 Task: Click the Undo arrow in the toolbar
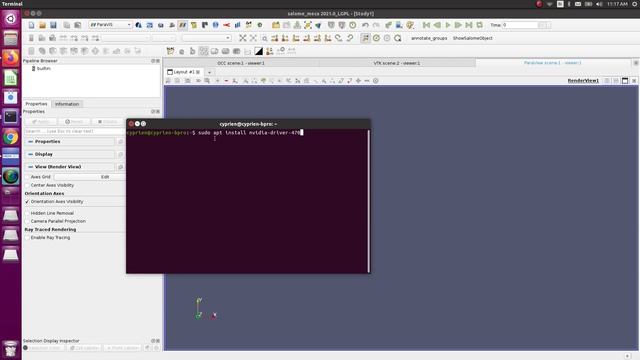(x=365, y=25)
